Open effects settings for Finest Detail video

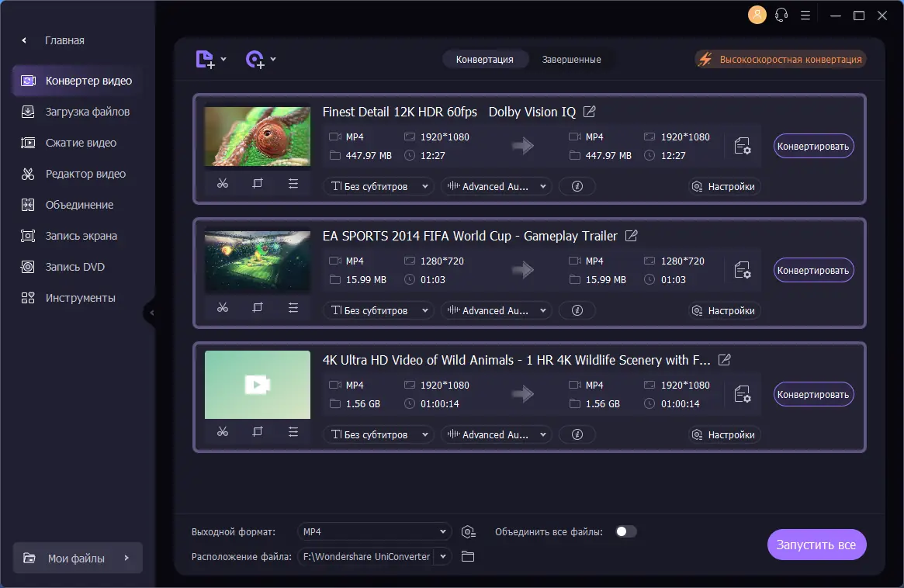tap(293, 183)
